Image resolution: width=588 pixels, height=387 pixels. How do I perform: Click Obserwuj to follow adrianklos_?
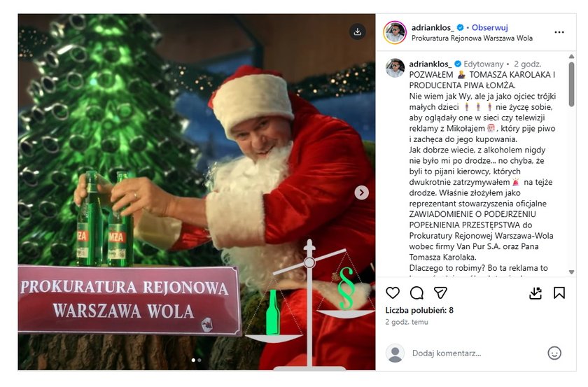point(490,27)
